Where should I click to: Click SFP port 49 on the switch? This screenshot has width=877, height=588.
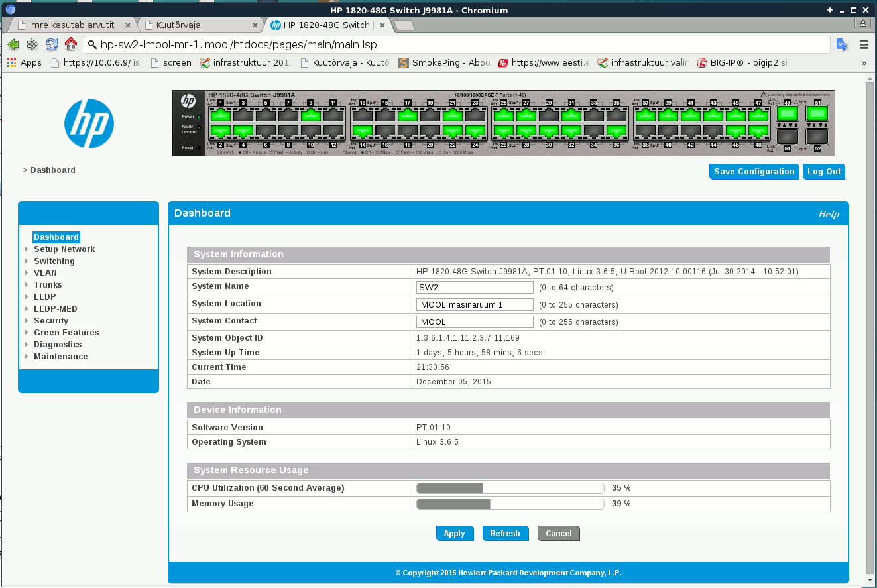tap(788, 113)
